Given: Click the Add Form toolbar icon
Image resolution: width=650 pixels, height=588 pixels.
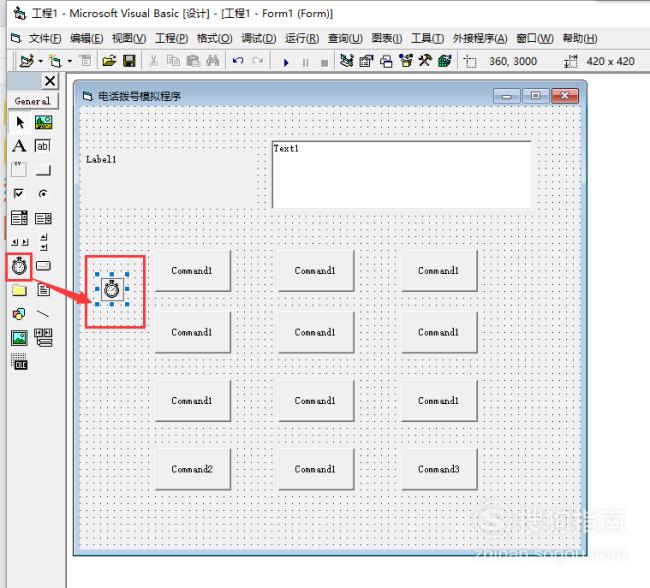Looking at the screenshot, I should click(x=55, y=61).
